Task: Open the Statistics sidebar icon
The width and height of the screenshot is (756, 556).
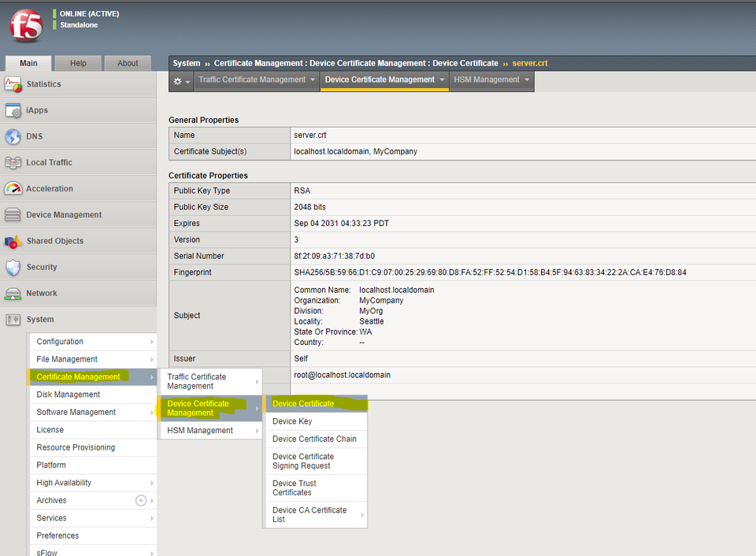Action: 13,84
